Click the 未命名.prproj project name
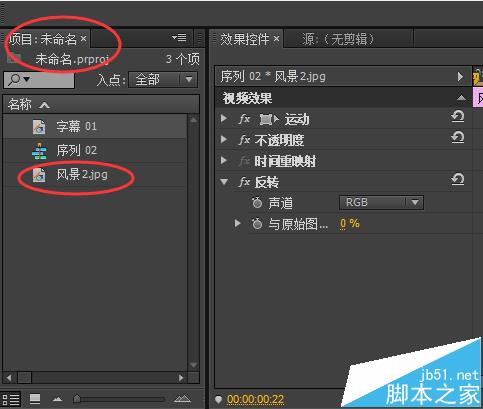Screen dimensions: 483x409 click(72, 59)
